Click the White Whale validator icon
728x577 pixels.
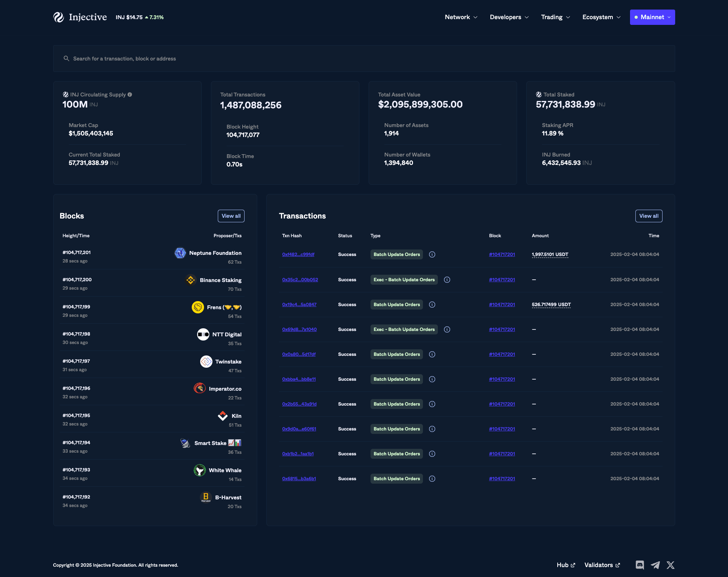coord(200,470)
